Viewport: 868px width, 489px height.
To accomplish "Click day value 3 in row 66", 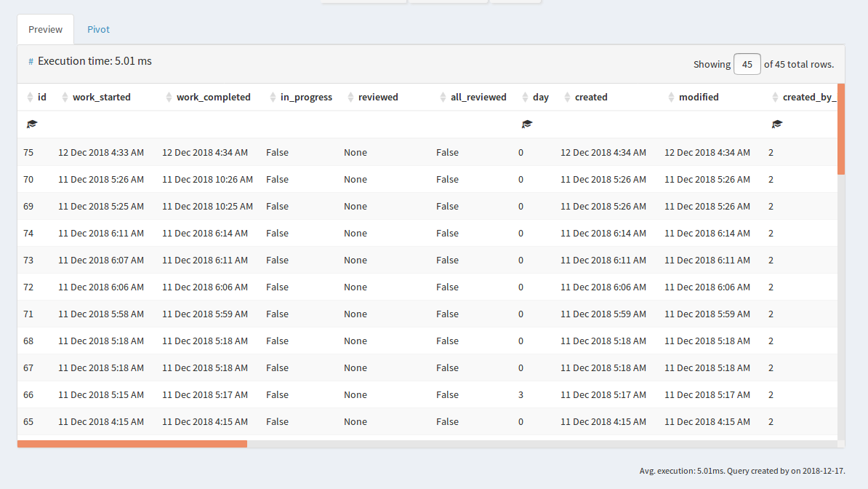I will [x=521, y=394].
